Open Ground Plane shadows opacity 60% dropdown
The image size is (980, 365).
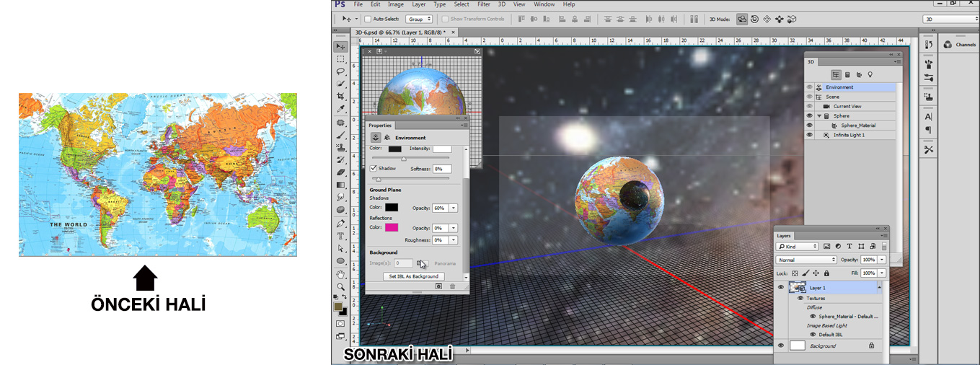click(x=454, y=208)
